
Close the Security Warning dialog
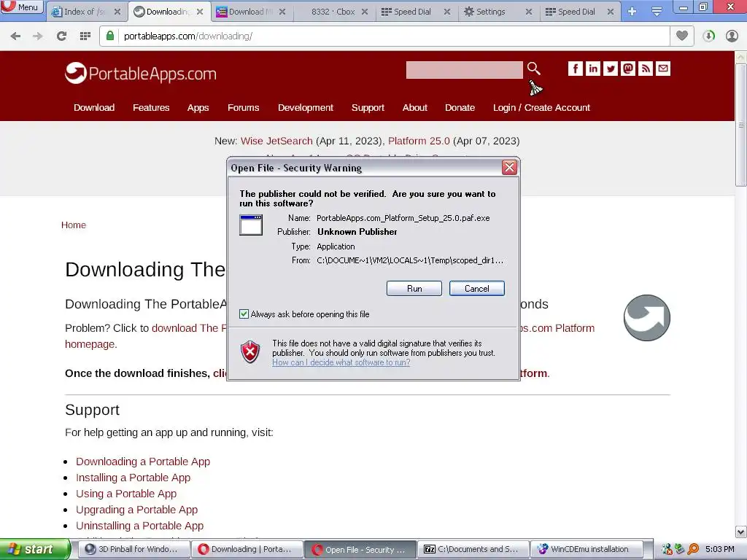(509, 168)
